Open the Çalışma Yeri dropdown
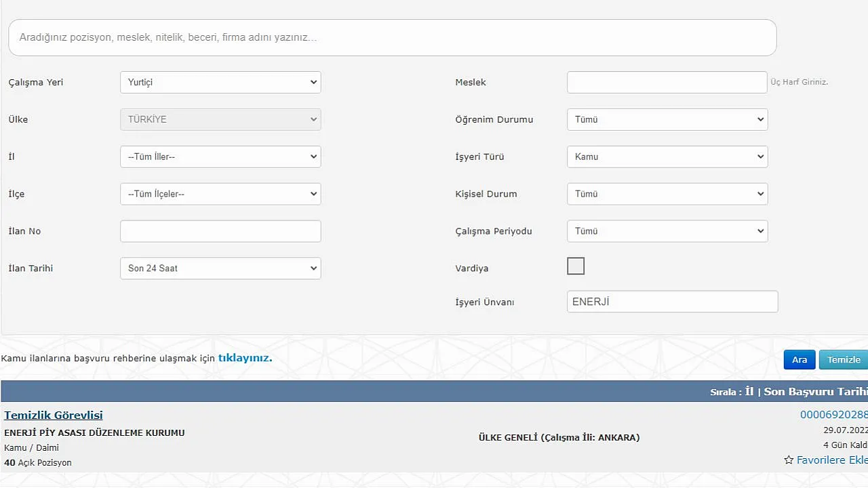This screenshot has height=488, width=868. [220, 82]
